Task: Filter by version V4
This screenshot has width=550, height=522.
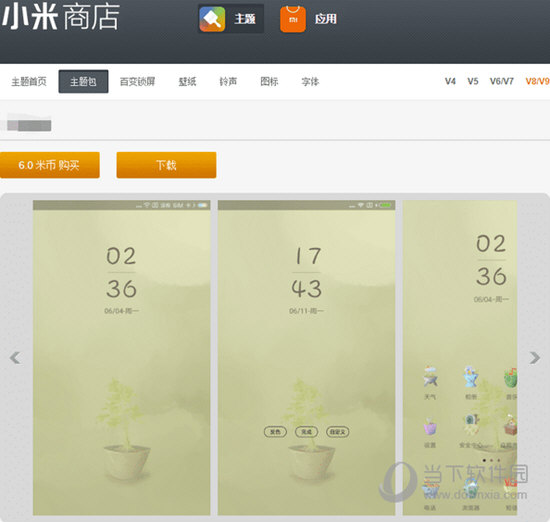Action: click(450, 81)
